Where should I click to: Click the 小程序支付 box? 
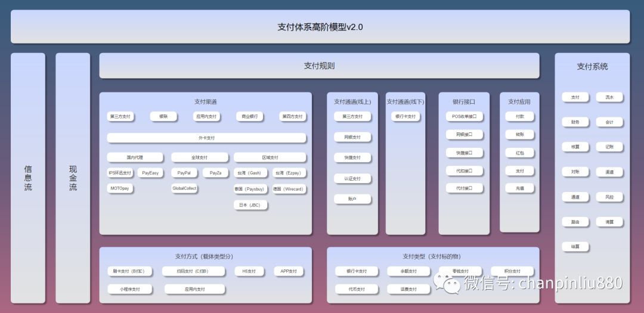point(130,289)
